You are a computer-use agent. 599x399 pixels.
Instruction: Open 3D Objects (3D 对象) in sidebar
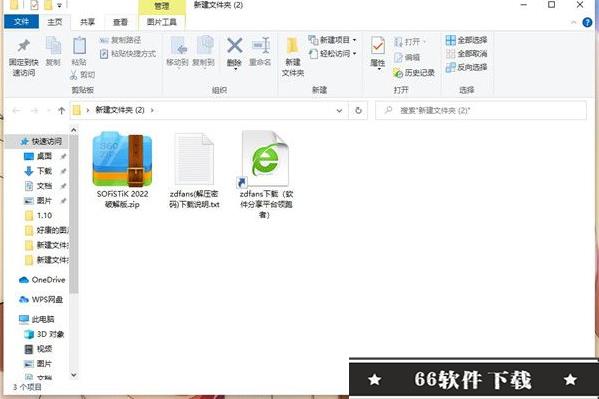44,334
